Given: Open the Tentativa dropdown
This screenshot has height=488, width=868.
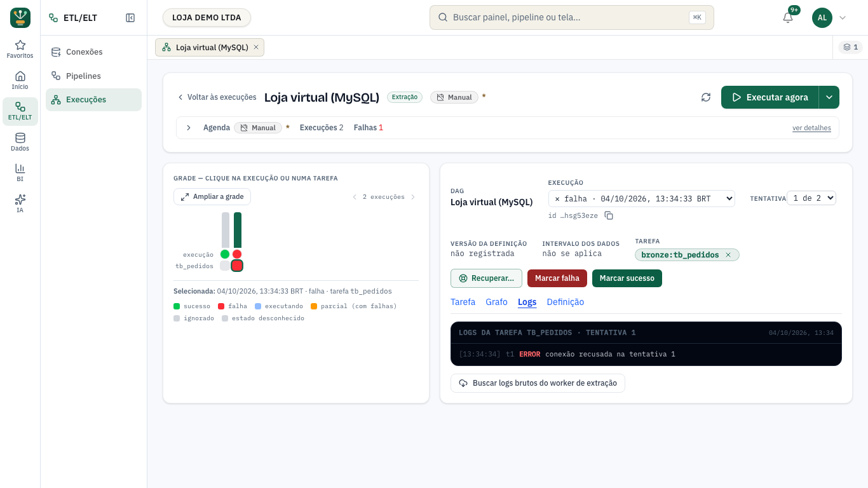Looking at the screenshot, I should (811, 198).
